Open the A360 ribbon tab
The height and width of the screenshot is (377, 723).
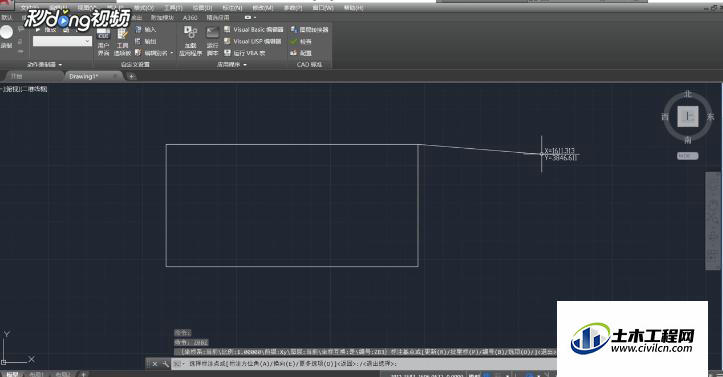coord(190,18)
